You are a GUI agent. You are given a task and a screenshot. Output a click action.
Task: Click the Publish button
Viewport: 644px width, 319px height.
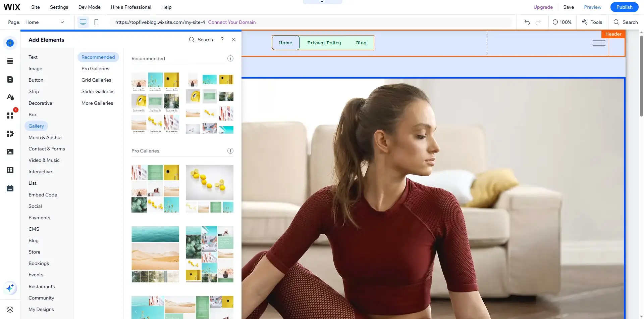tap(624, 7)
